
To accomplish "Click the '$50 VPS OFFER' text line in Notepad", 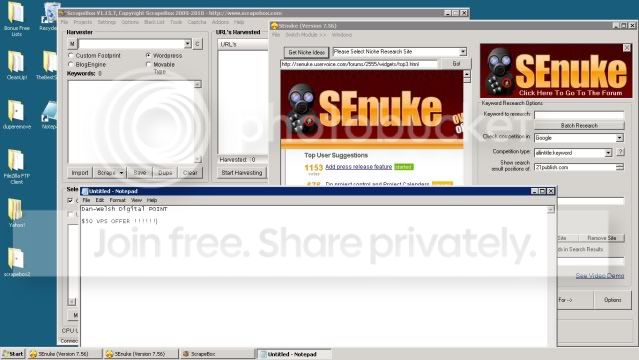I will coord(119,221).
